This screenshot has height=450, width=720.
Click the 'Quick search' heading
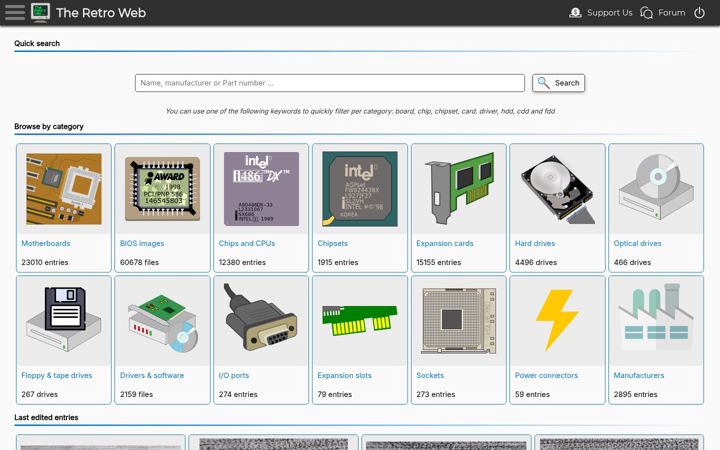pyautogui.click(x=37, y=43)
